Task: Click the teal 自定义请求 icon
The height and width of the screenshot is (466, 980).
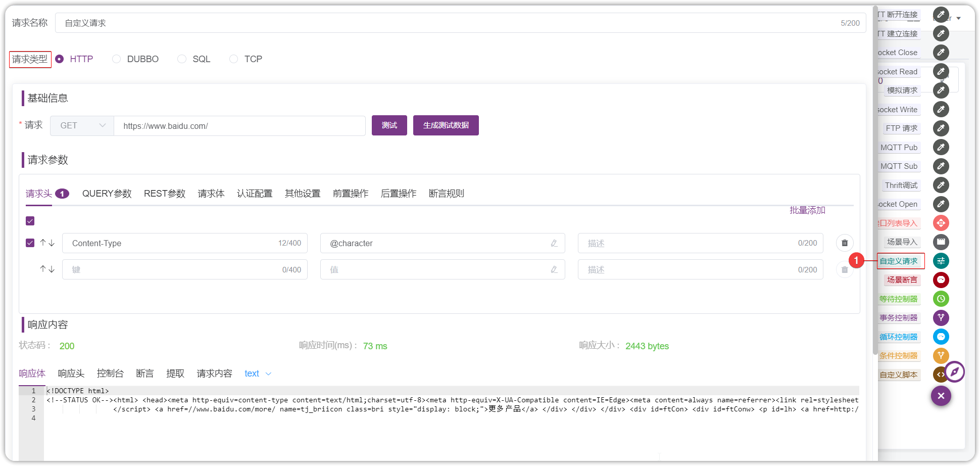Action: [941, 261]
